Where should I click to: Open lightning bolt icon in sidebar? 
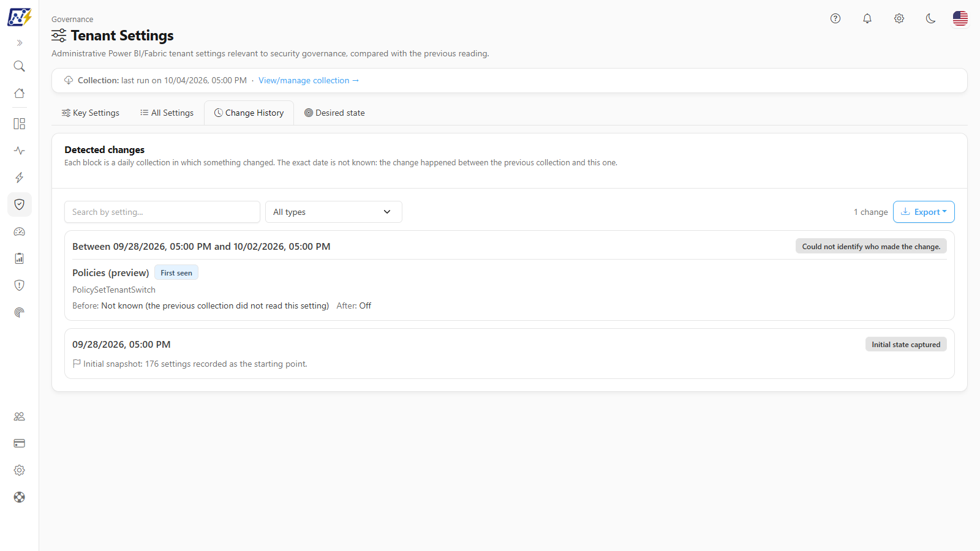click(20, 178)
